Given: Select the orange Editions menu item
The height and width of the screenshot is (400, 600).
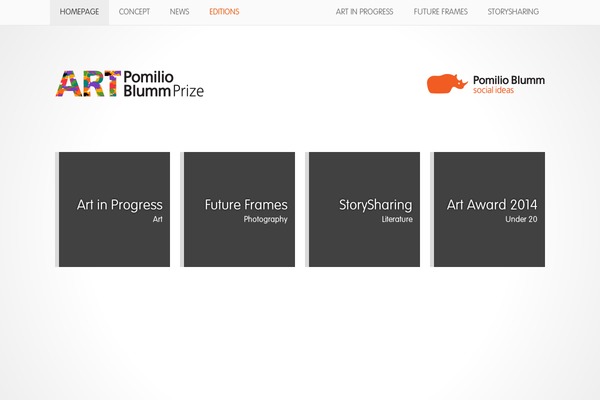Looking at the screenshot, I should point(224,12).
